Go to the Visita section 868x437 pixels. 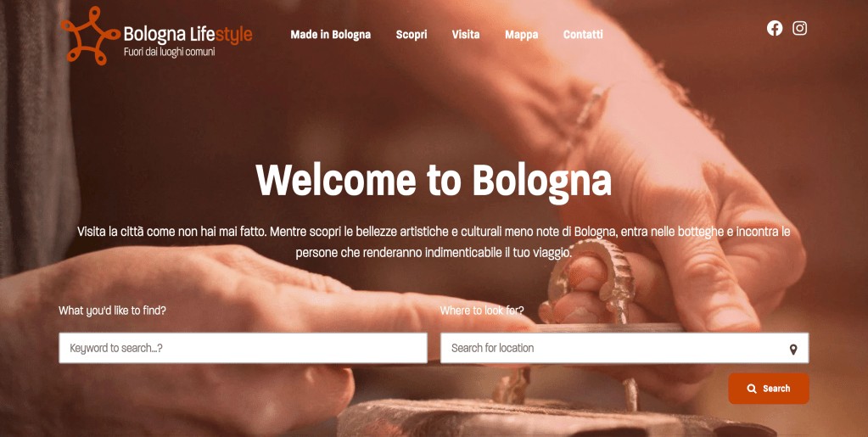[466, 35]
